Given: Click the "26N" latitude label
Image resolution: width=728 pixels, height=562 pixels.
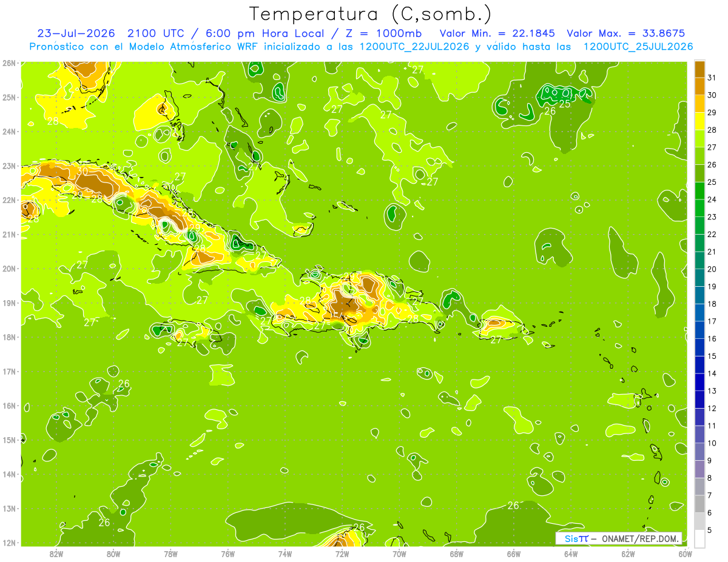Looking at the screenshot, I should pos(8,63).
